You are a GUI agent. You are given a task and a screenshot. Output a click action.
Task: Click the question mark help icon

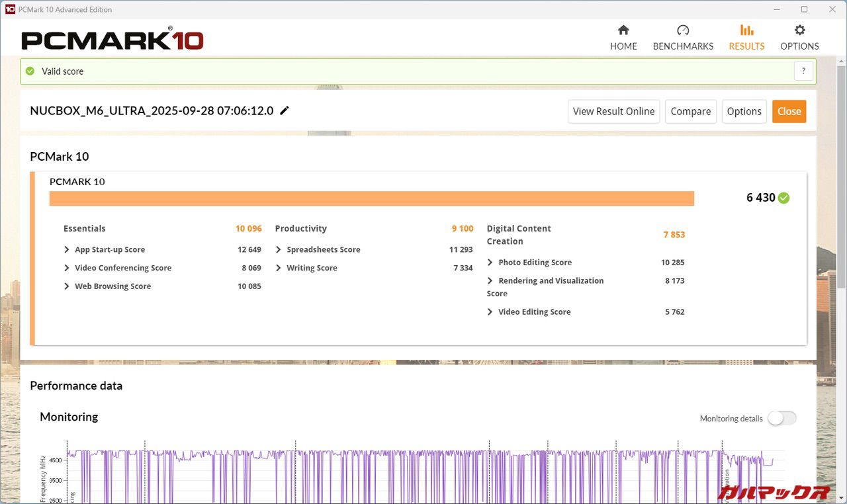click(803, 71)
